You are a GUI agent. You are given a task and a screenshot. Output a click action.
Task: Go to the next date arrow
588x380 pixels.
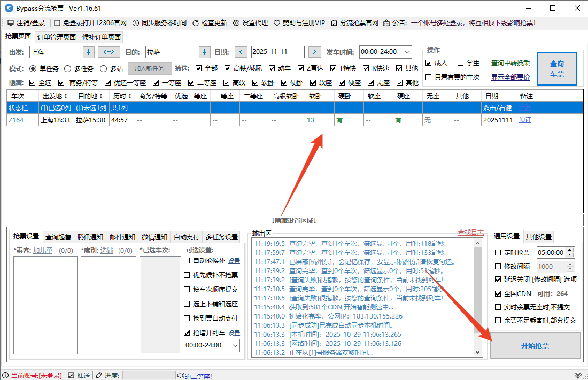tap(315, 52)
